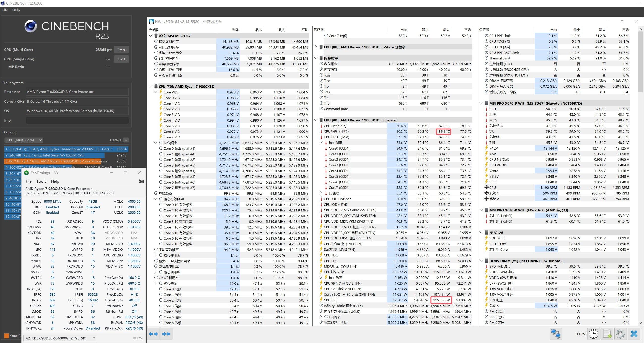This screenshot has height=343, width=644.
Task: Click the HWiNFO clock reset timer icon
Action: pos(593,334)
